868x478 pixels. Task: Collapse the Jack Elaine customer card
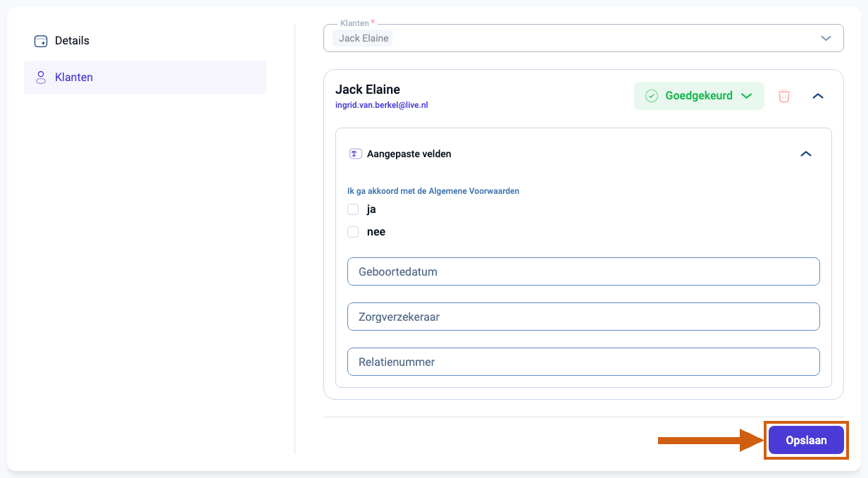pyautogui.click(x=818, y=96)
